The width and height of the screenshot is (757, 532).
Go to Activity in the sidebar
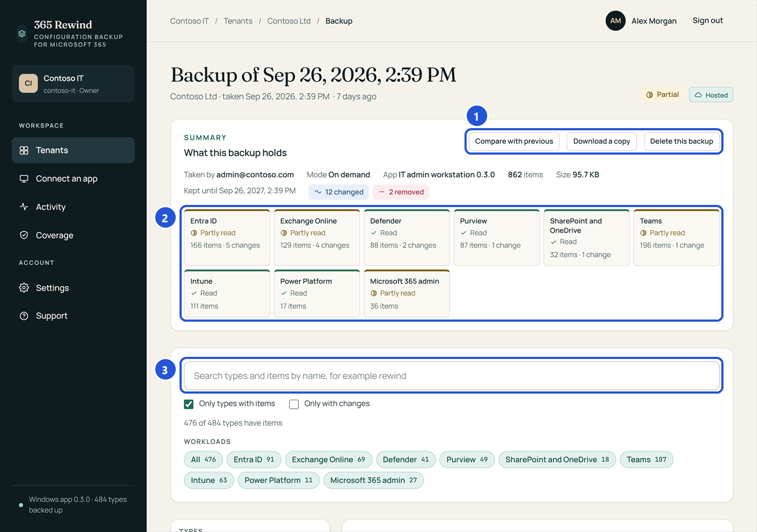[x=73, y=207]
